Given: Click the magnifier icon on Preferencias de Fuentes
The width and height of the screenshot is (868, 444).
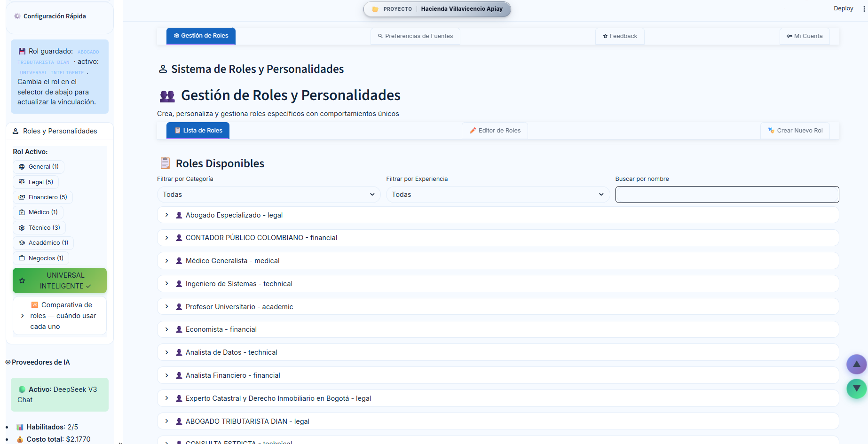Looking at the screenshot, I should click(380, 36).
